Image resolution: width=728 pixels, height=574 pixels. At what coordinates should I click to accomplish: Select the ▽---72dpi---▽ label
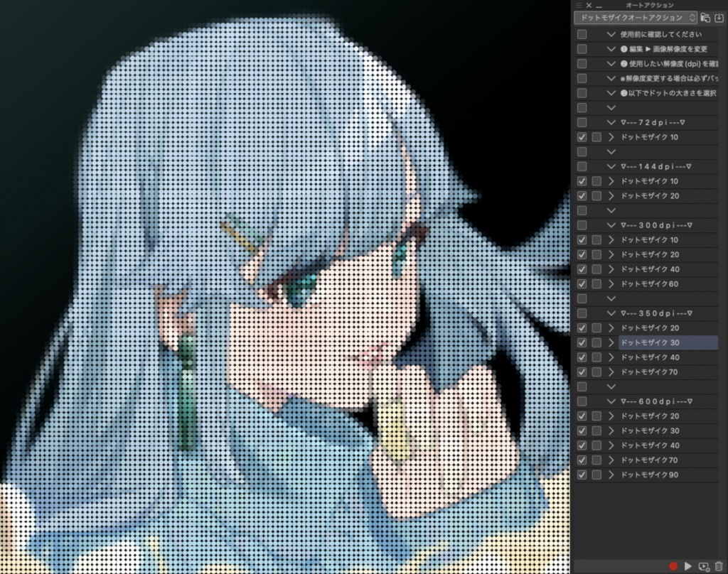coord(653,122)
